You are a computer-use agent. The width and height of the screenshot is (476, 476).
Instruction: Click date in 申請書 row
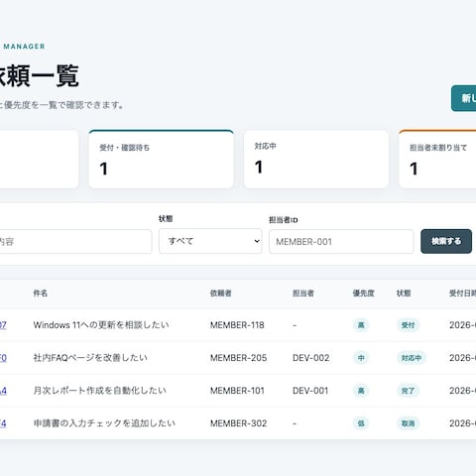click(x=462, y=423)
